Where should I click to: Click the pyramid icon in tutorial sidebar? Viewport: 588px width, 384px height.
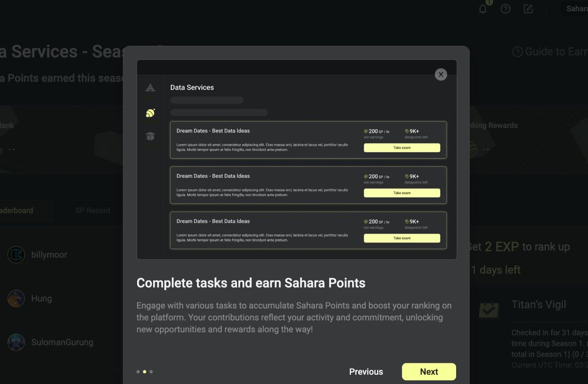coord(150,88)
